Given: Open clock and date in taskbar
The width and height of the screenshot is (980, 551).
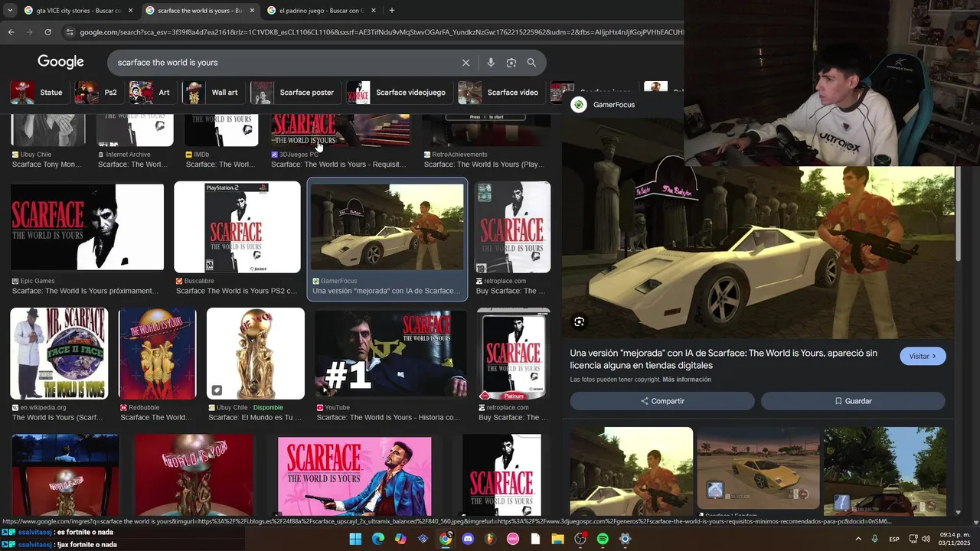Looking at the screenshot, I should point(955,540).
